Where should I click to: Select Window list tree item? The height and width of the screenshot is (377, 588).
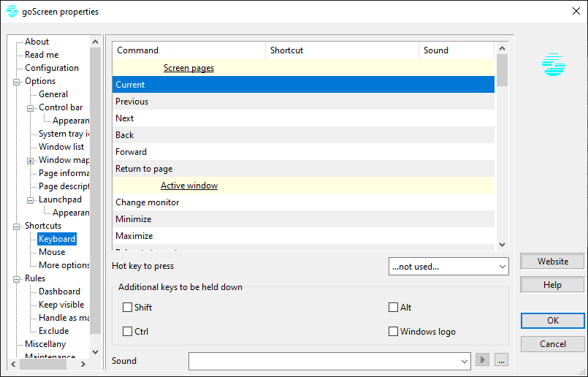[x=61, y=147]
